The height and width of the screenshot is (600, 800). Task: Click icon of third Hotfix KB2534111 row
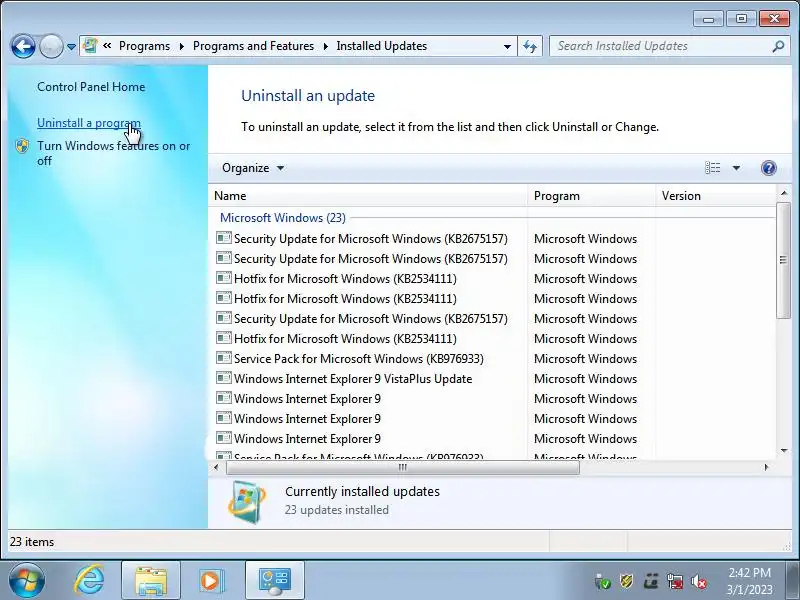point(223,338)
